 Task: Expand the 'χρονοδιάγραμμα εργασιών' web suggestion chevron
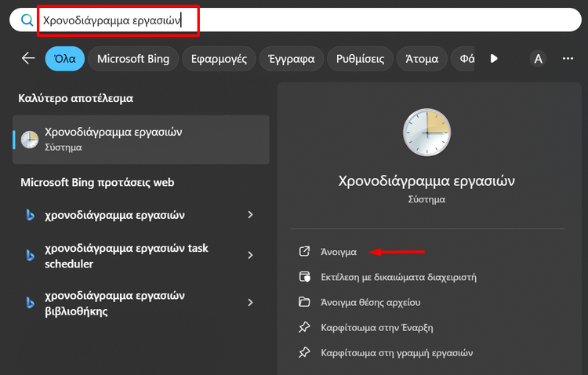pyautogui.click(x=251, y=215)
